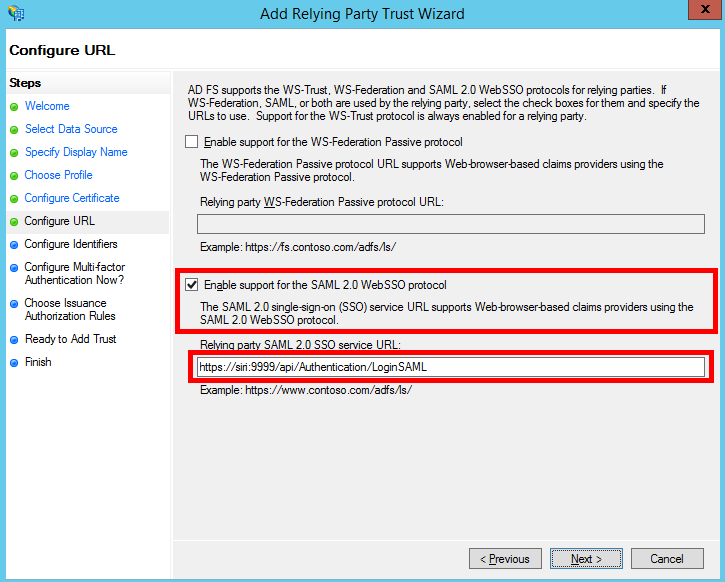Click the WS-Federation Passive protocol URL field
The image size is (725, 582).
pyautogui.click(x=451, y=224)
